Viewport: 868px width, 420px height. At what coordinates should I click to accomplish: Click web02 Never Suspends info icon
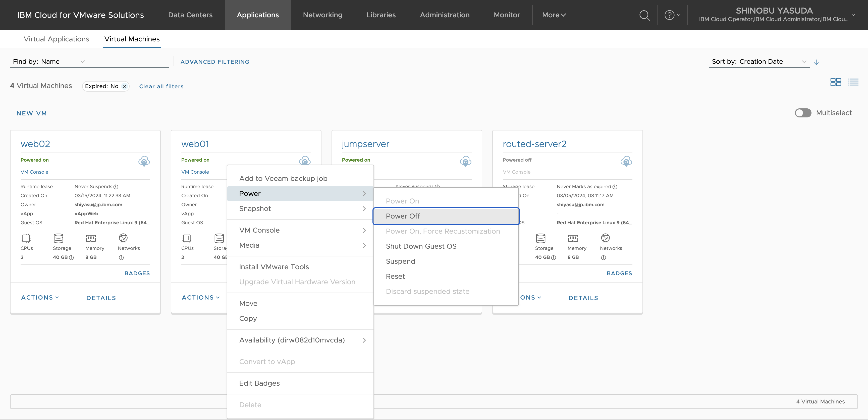coord(116,187)
